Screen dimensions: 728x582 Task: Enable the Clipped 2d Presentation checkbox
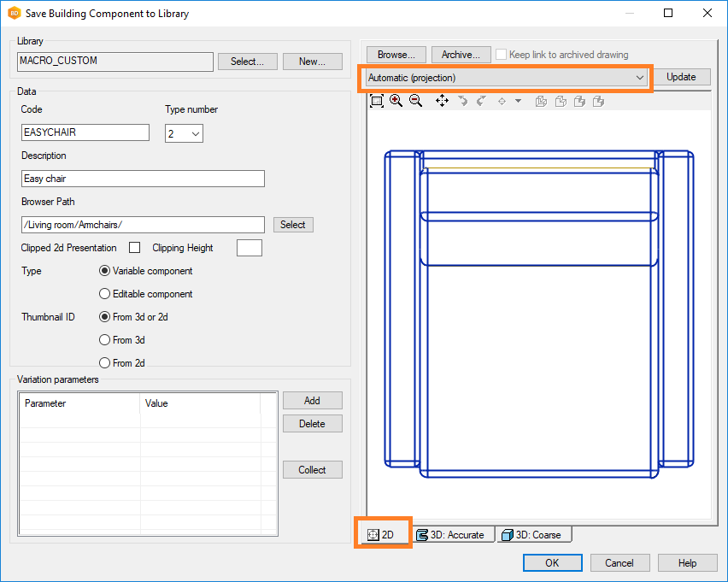tap(134, 248)
